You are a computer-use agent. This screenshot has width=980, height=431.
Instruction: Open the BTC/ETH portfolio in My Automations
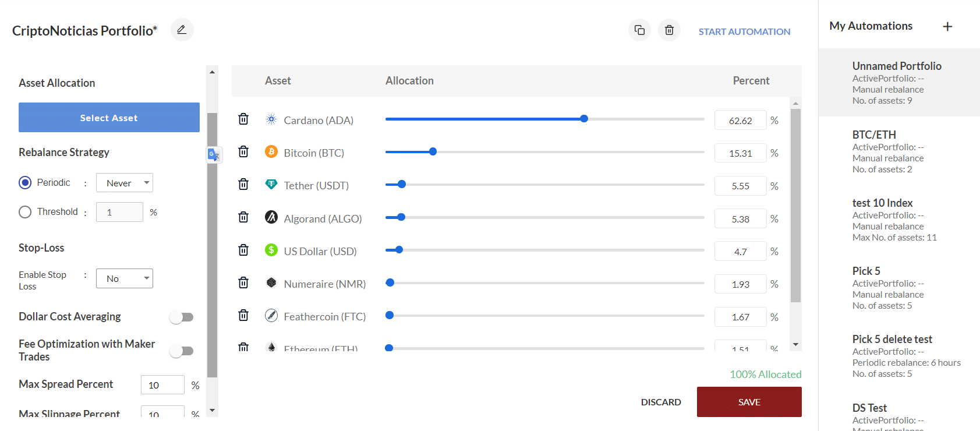pyautogui.click(x=899, y=151)
